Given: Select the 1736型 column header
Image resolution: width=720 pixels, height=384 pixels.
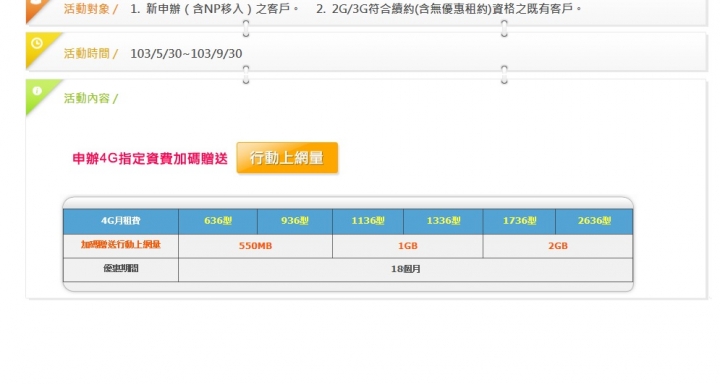Looking at the screenshot, I should point(519,221).
